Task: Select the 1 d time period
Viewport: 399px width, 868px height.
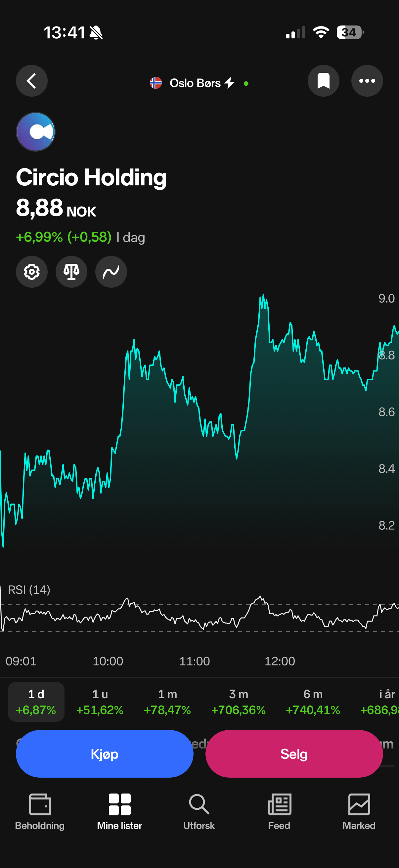Action: point(36,702)
